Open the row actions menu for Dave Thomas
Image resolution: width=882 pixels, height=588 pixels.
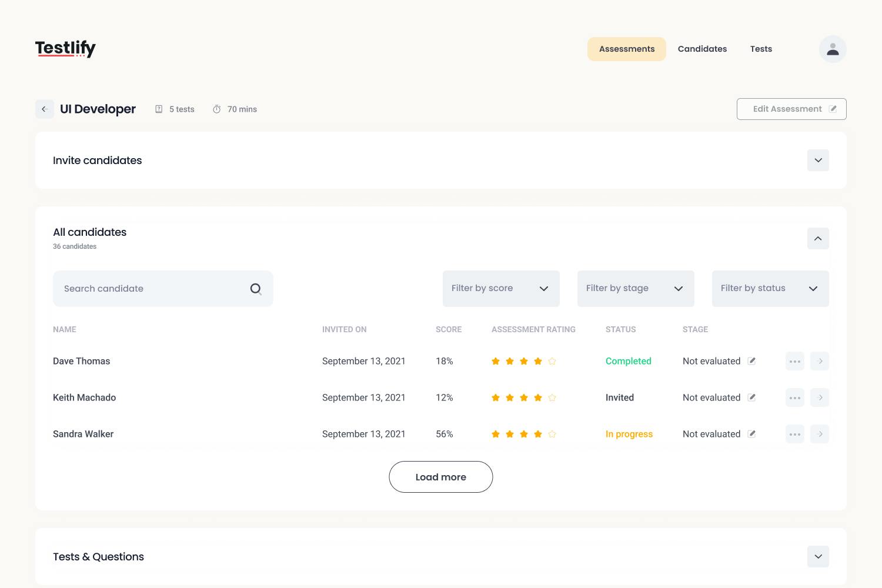[x=795, y=361]
